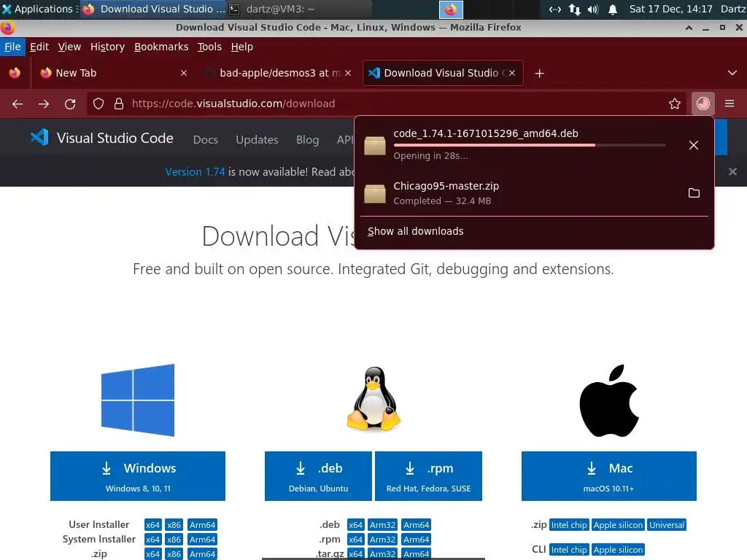The width and height of the screenshot is (747, 560).
Task: Click the Visual Studio Code logo link
Action: (102, 138)
